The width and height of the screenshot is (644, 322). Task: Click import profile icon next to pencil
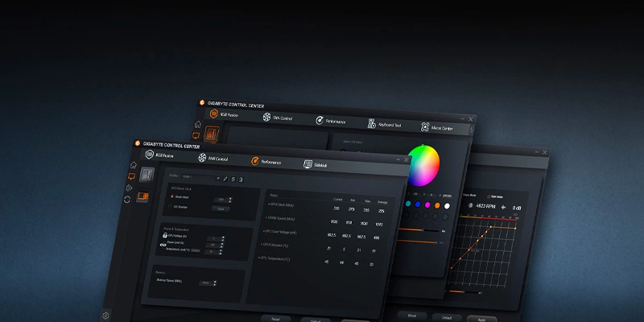[233, 179]
